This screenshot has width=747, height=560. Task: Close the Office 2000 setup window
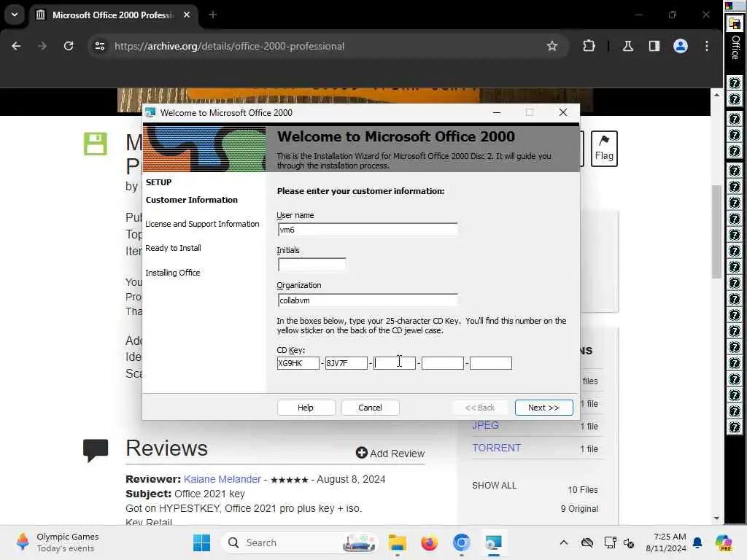pos(562,112)
